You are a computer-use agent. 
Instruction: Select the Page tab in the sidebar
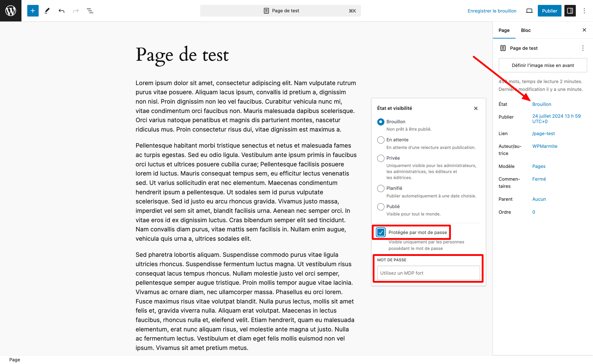coord(504,30)
